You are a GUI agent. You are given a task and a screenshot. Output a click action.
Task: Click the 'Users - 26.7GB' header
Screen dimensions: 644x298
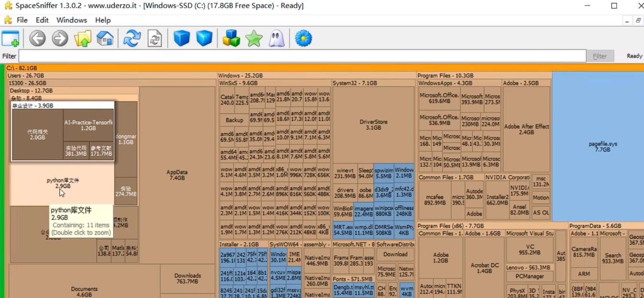(26, 76)
